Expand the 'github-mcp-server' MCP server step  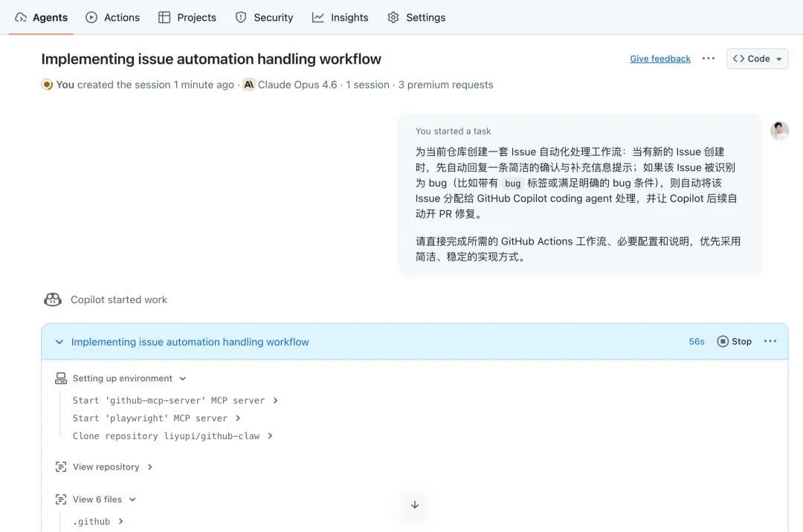(275, 400)
